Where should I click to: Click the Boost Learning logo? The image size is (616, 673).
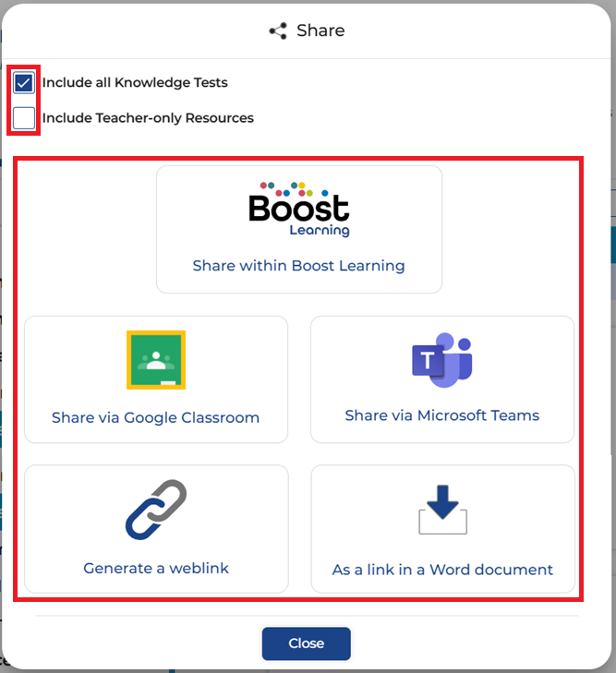point(299,210)
